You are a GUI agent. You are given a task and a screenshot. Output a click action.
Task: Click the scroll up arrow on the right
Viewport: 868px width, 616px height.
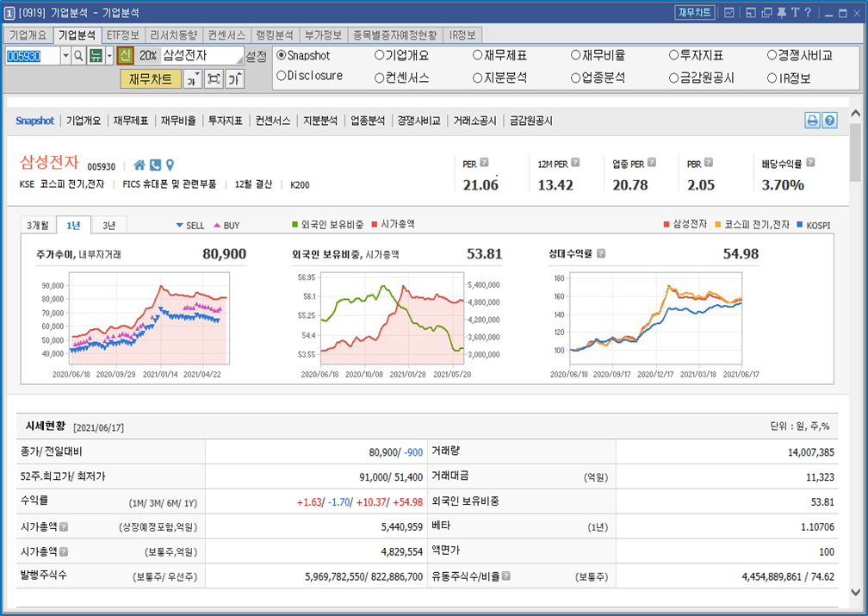point(856,114)
